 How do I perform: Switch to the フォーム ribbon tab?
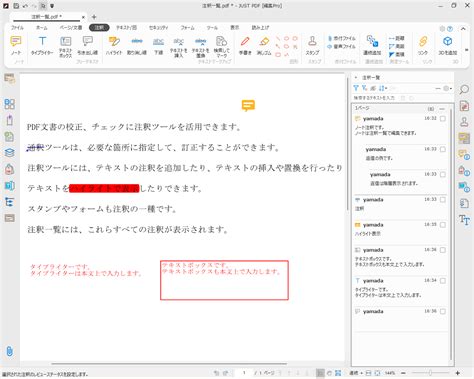click(187, 28)
